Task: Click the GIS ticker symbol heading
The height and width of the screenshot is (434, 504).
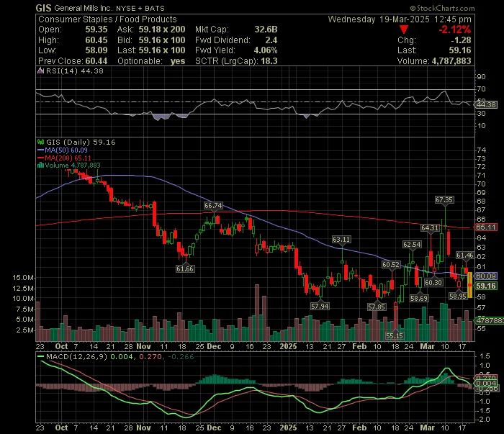Action: pyautogui.click(x=43, y=8)
